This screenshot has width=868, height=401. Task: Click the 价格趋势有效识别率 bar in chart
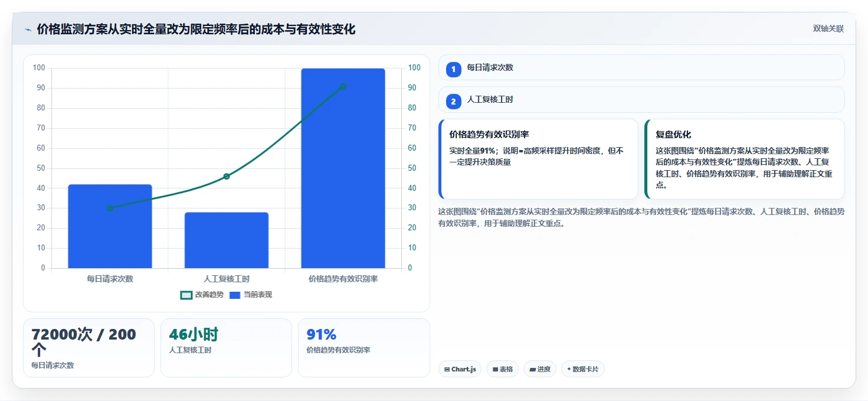343,168
